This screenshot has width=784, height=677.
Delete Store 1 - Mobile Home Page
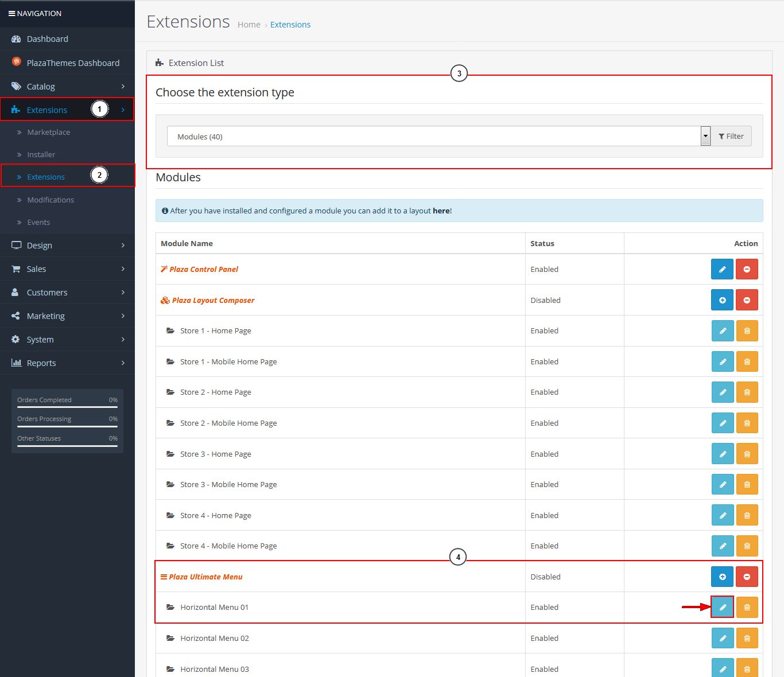point(747,361)
